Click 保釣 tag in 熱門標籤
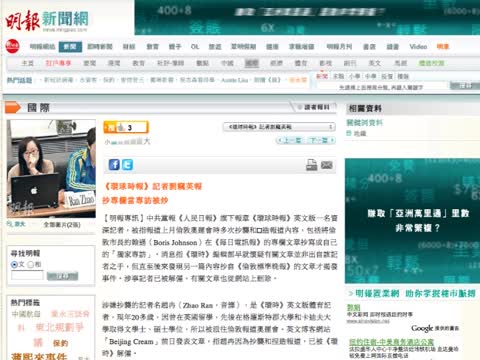 pos(60,343)
